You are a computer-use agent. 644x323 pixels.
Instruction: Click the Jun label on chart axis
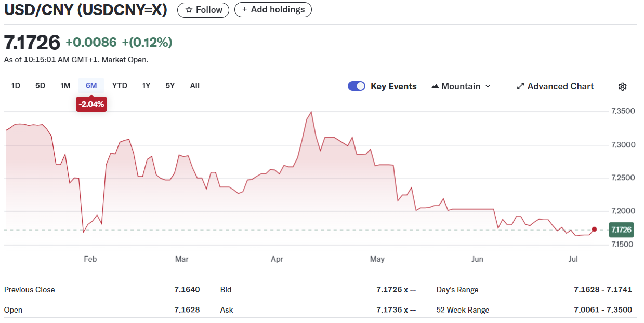477,259
